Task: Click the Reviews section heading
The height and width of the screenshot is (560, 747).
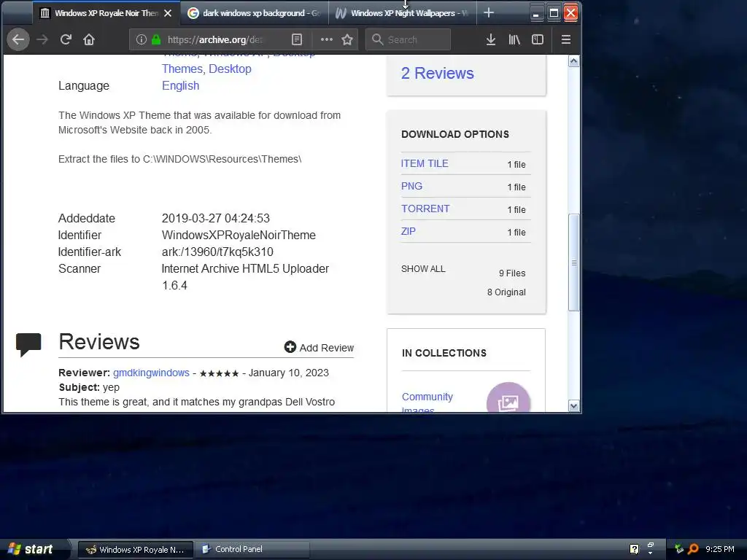Action: pos(99,342)
